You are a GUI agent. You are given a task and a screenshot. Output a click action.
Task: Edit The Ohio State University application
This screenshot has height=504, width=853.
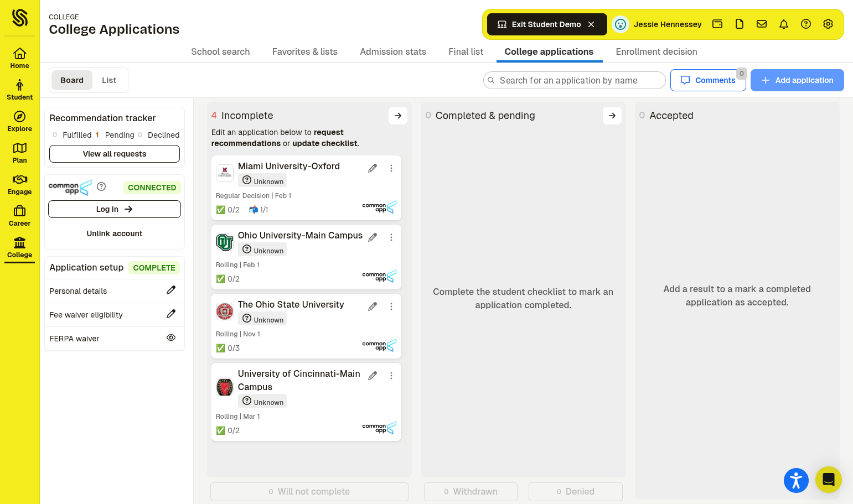click(373, 306)
